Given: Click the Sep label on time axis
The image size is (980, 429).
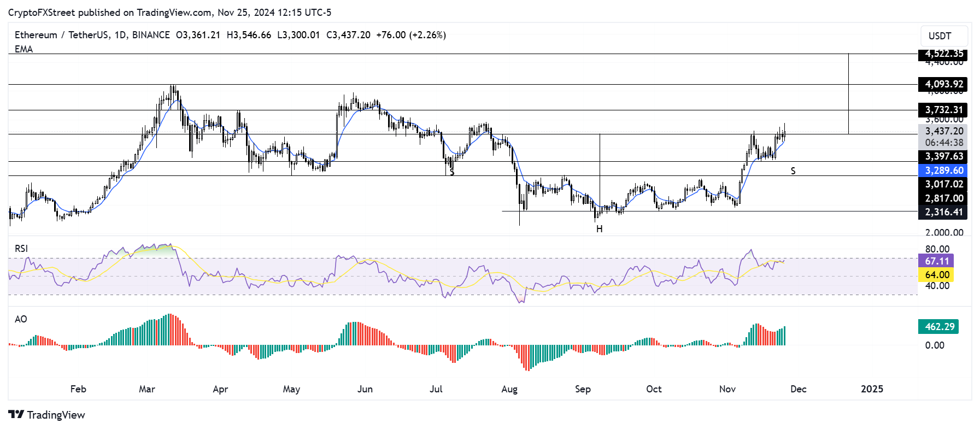Looking at the screenshot, I should (583, 389).
